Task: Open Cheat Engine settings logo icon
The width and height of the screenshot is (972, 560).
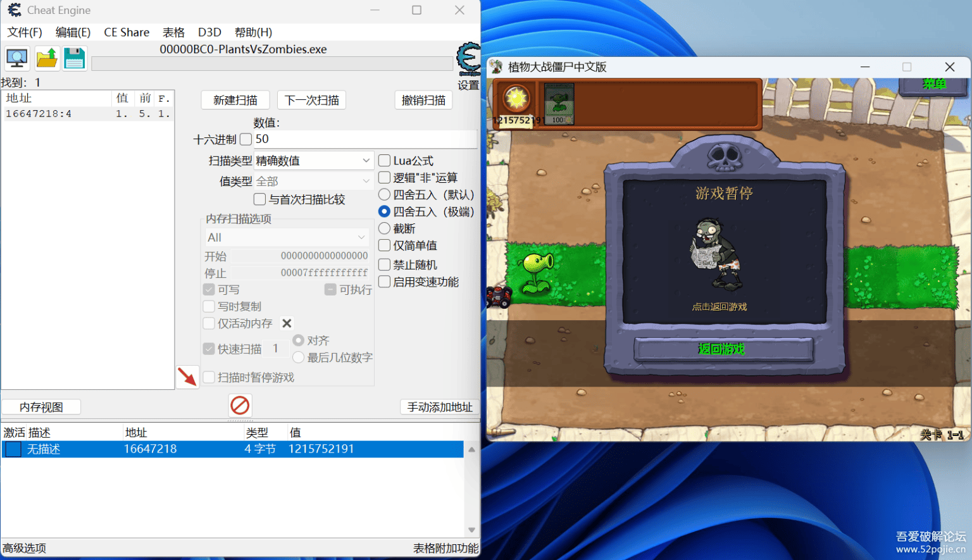Action: (x=469, y=59)
